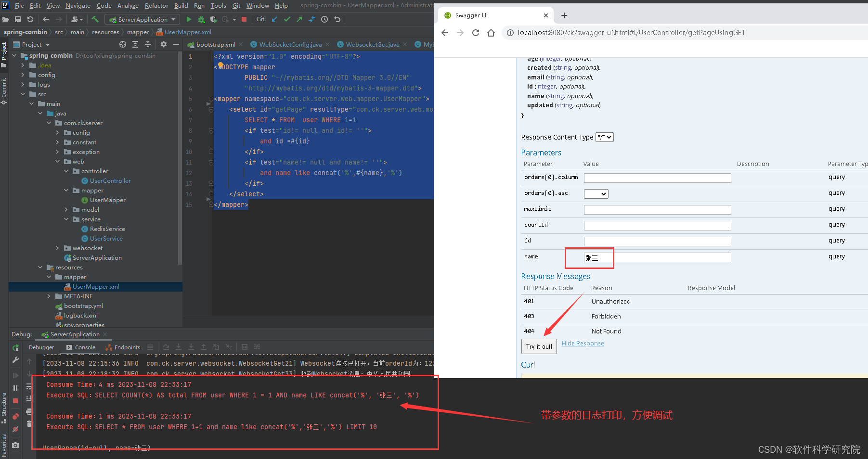This screenshot has width=868, height=459.
Task: Resume program with the debugger resume icon
Action: click(x=15, y=376)
